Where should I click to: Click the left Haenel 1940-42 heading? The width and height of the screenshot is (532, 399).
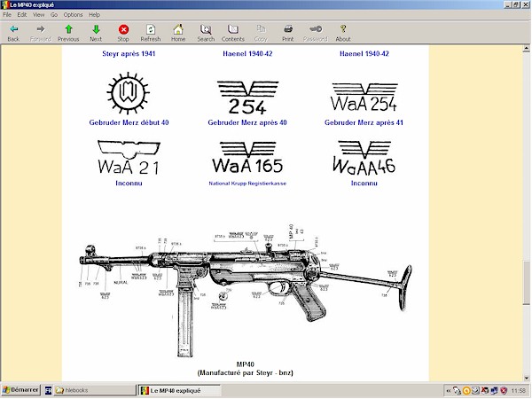click(247, 53)
